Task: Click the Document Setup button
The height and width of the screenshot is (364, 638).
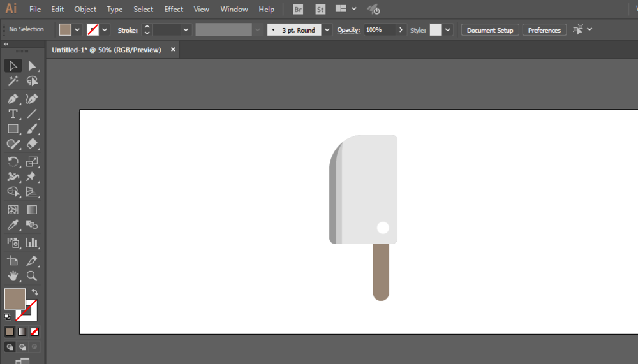Action: (490, 30)
